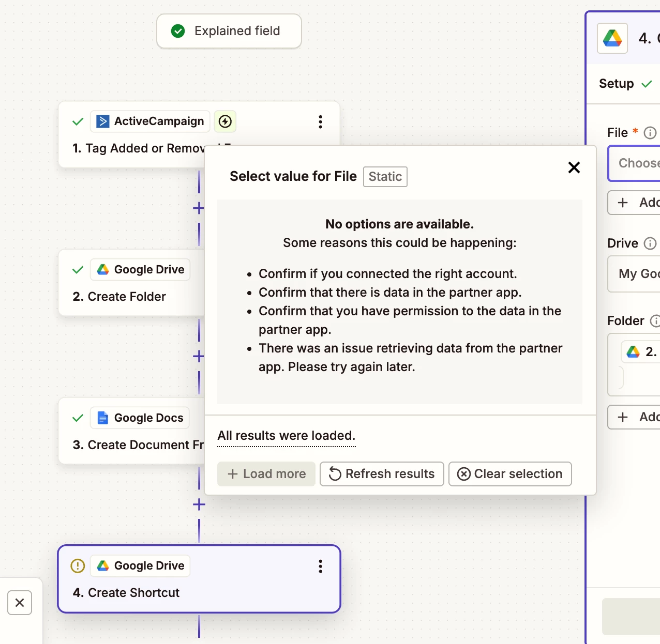Open the three-dot menu on ActiveCampaign step
This screenshot has width=660, height=644.
321,122
